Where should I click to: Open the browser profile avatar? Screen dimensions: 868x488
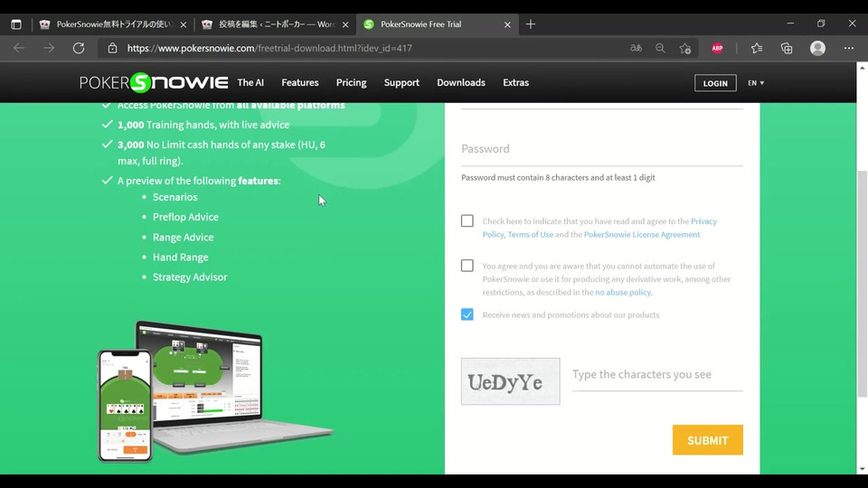pos(817,48)
